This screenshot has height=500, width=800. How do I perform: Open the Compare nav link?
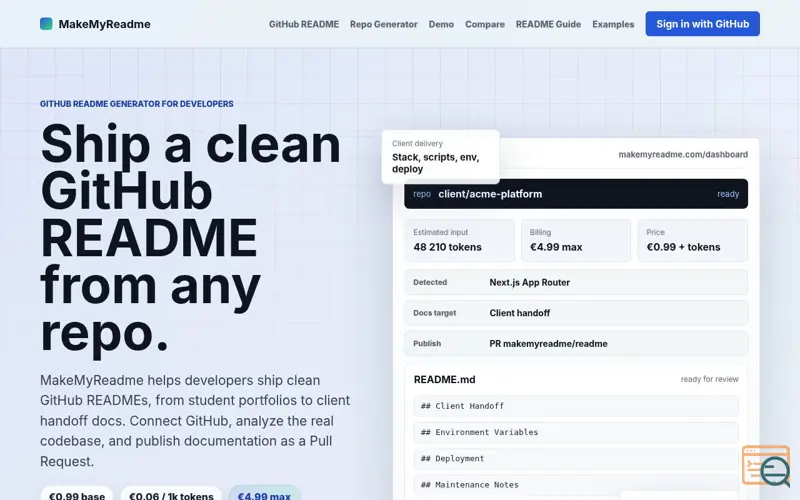485,24
